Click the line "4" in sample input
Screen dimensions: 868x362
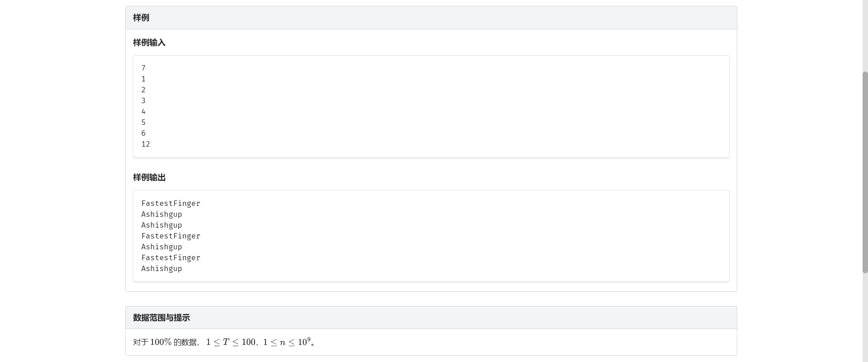[143, 111]
